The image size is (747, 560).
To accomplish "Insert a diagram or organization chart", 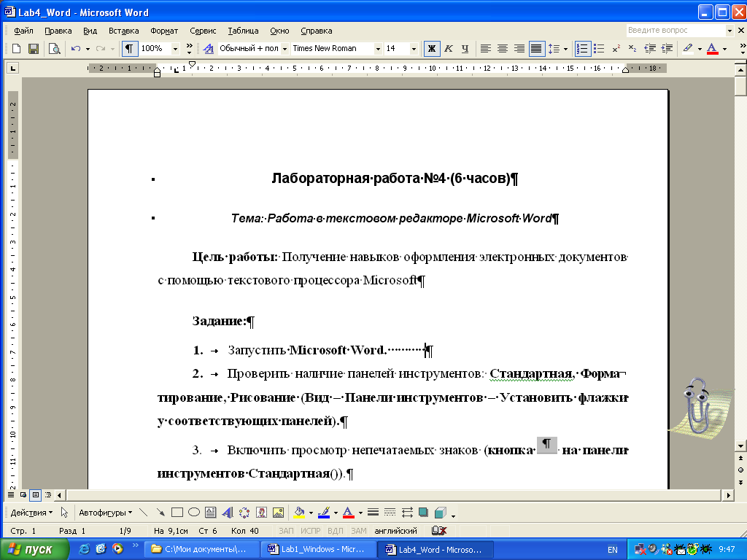I will pyautogui.click(x=244, y=513).
